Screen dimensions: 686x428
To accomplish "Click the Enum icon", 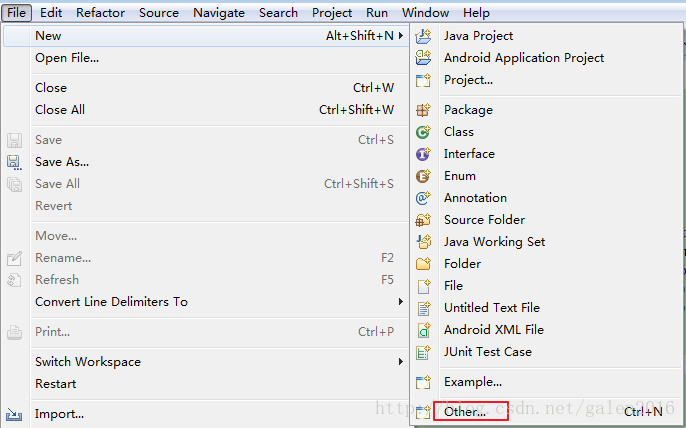I will [423, 176].
